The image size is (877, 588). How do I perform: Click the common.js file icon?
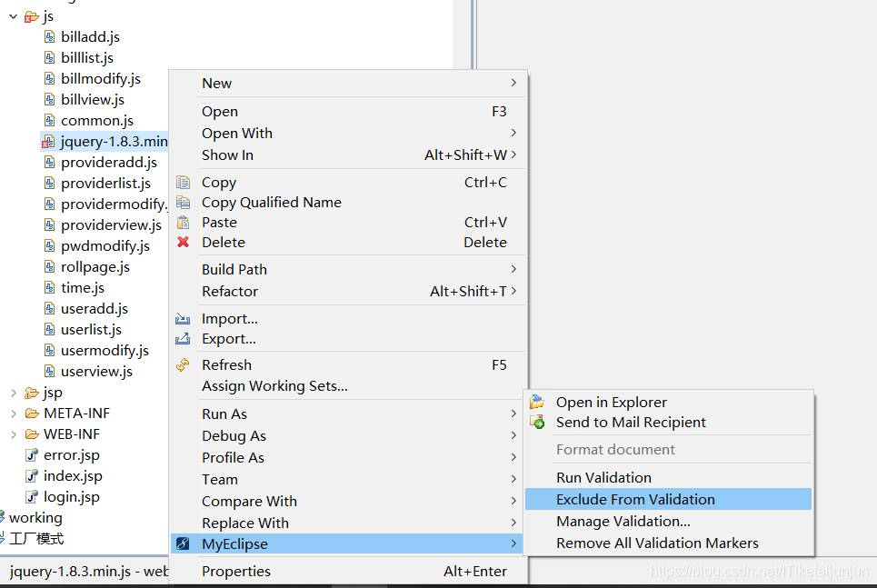(50, 120)
